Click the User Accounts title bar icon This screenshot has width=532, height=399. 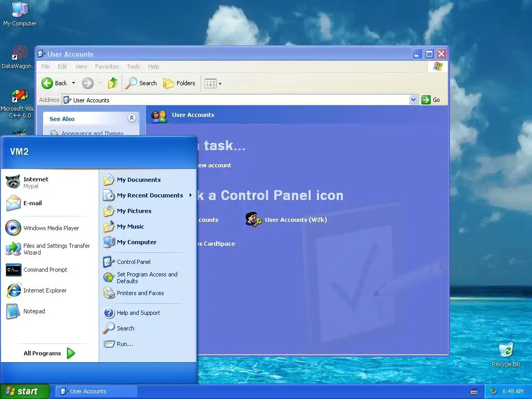42,54
